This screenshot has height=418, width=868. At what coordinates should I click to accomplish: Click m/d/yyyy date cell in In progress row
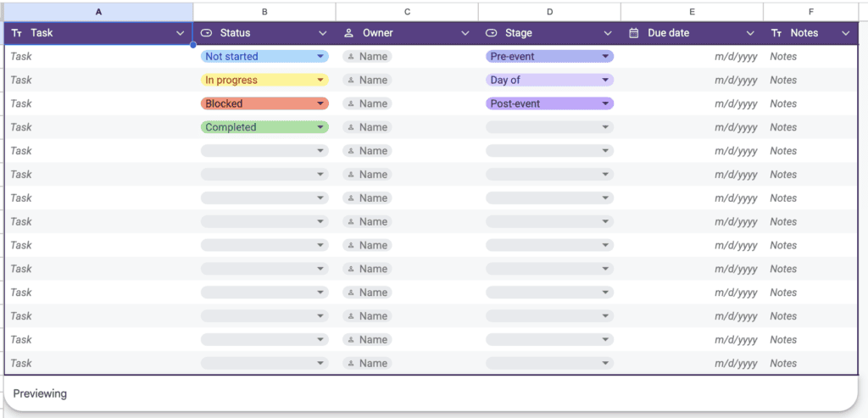(692, 81)
